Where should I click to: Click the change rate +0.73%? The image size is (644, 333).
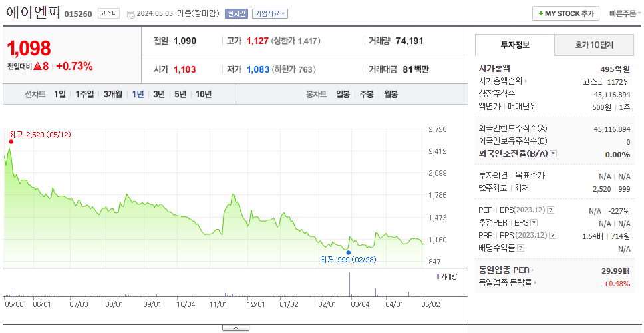pos(75,66)
